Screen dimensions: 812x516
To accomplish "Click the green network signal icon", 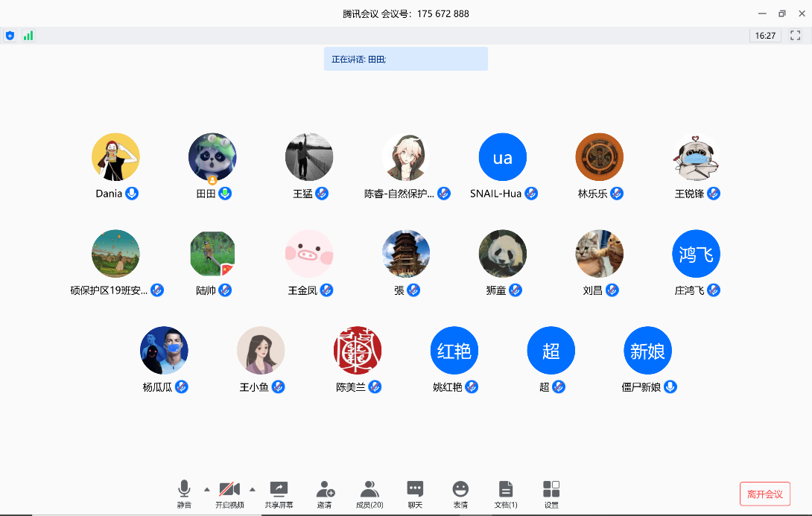I will click(28, 36).
